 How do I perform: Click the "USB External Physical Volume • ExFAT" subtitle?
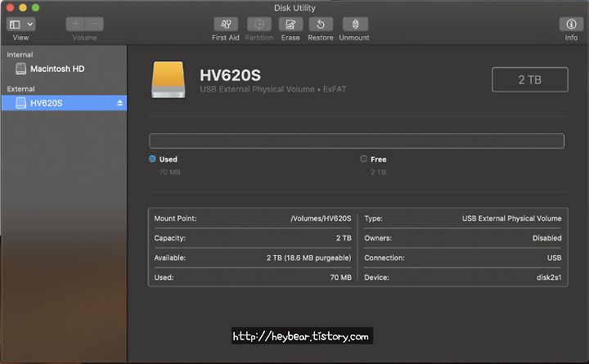(273, 89)
